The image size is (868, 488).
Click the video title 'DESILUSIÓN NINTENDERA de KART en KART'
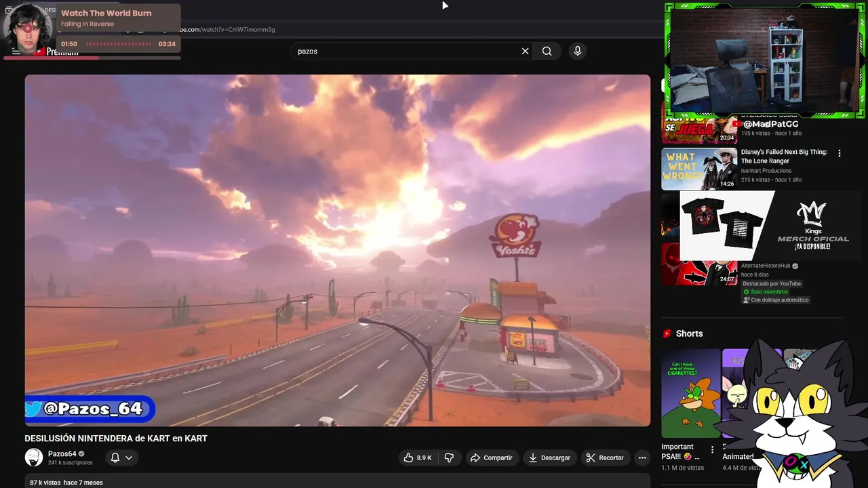pyautogui.click(x=116, y=439)
